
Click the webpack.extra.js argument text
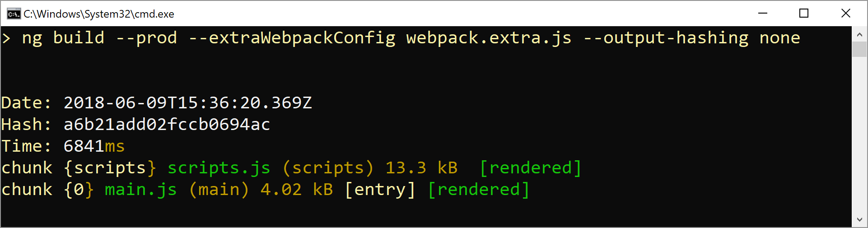(x=489, y=38)
